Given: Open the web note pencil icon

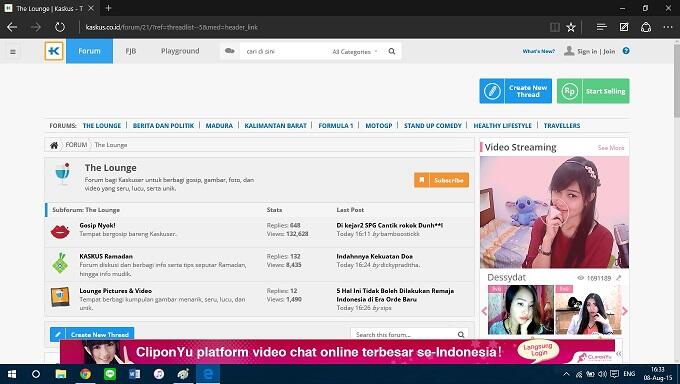Looking at the screenshot, I should [x=624, y=27].
